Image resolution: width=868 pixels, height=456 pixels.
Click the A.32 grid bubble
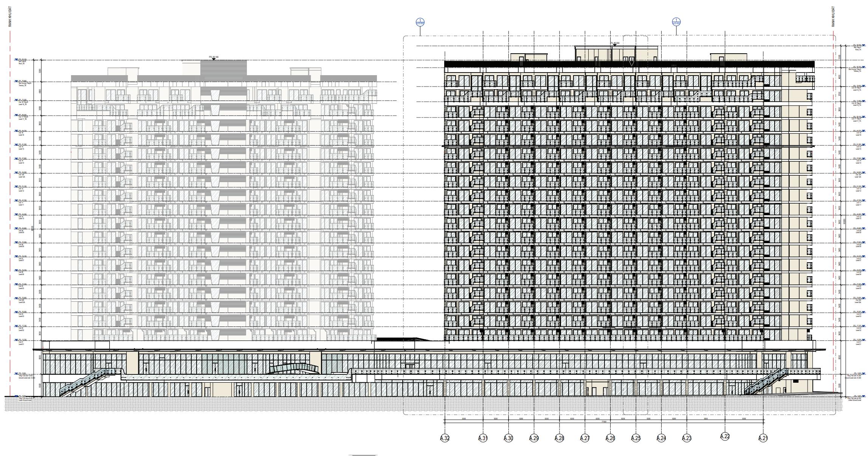445,438
